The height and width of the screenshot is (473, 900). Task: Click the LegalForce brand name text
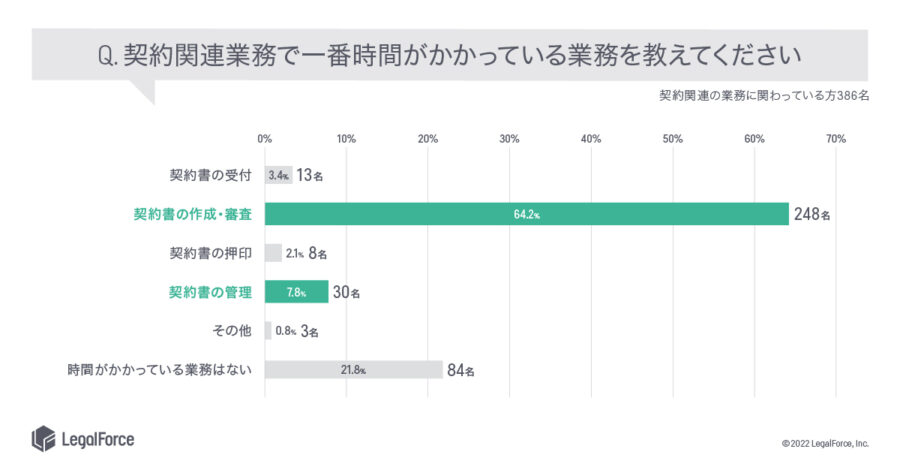tap(98, 440)
